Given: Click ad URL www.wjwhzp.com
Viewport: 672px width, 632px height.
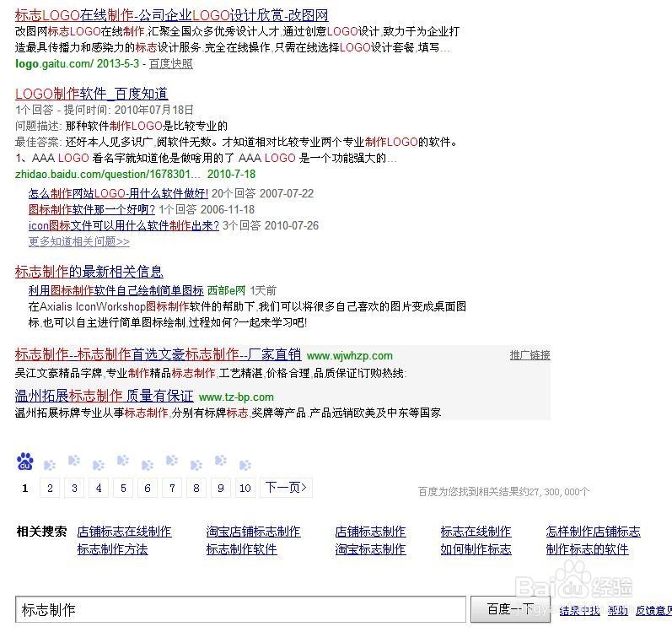Looking at the screenshot, I should point(350,356).
